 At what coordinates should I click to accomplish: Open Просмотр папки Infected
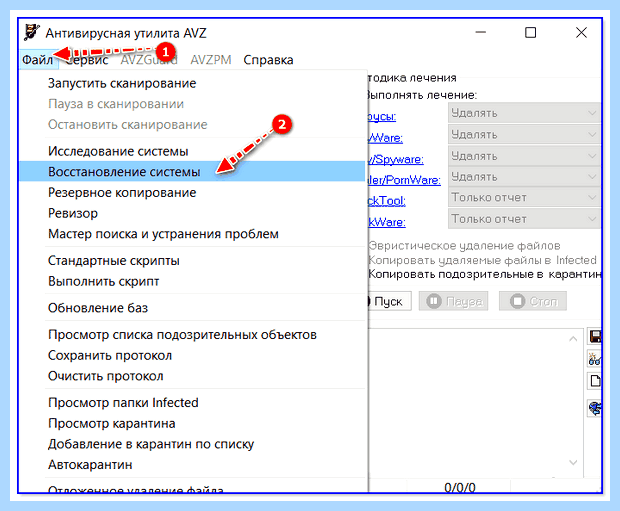pyautogui.click(x=192, y=403)
